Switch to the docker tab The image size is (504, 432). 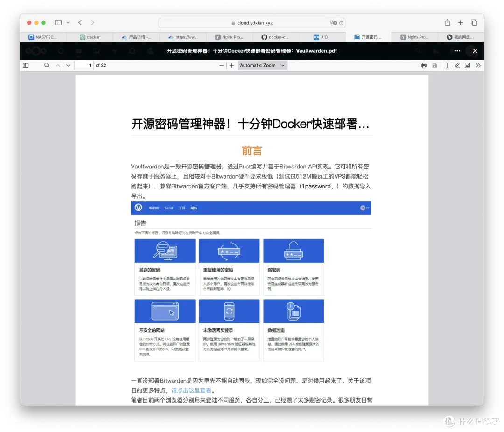[90, 37]
